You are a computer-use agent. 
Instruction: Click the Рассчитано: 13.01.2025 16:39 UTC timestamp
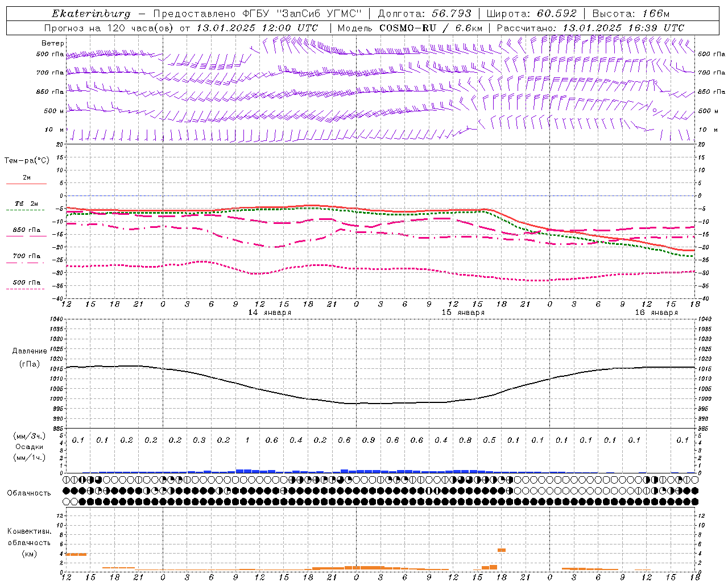coord(590,28)
